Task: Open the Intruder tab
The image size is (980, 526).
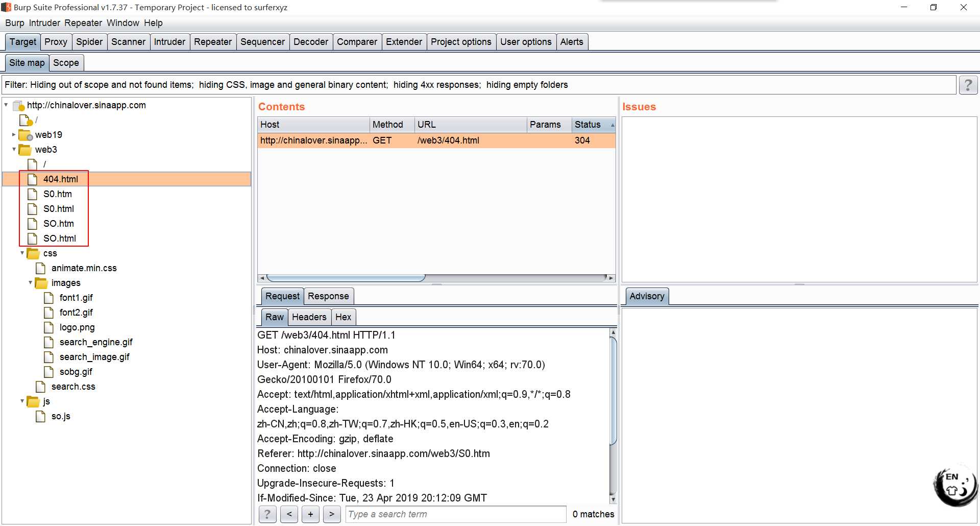Action: tap(169, 42)
